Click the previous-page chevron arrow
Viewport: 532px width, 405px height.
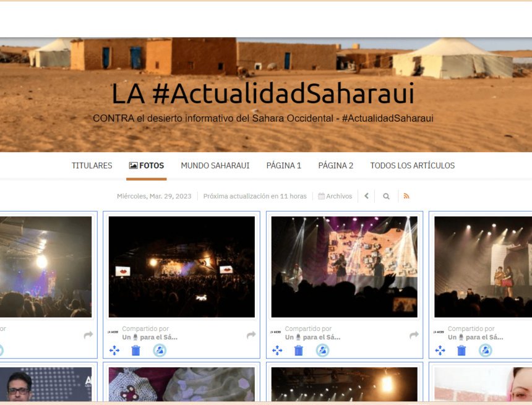pyautogui.click(x=366, y=196)
